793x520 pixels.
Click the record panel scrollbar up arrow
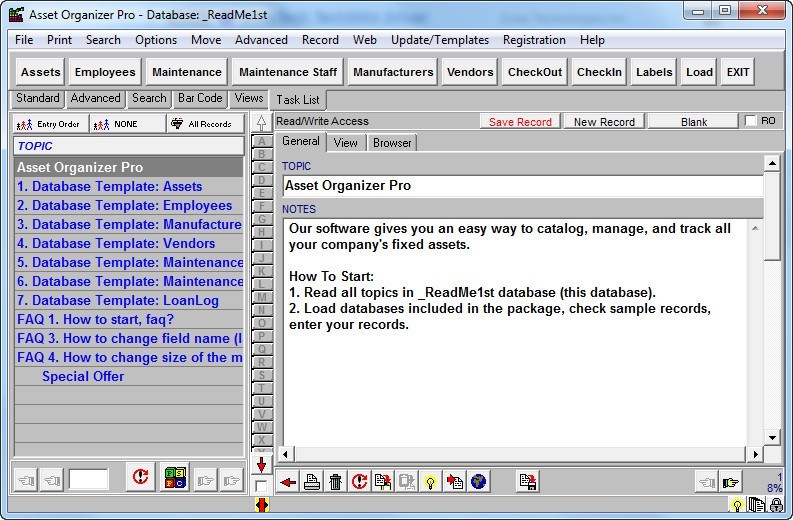(772, 163)
